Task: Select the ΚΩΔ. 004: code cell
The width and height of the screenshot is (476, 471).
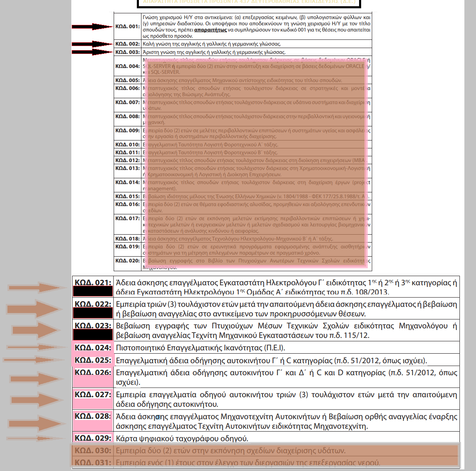Action: pyautogui.click(x=128, y=66)
